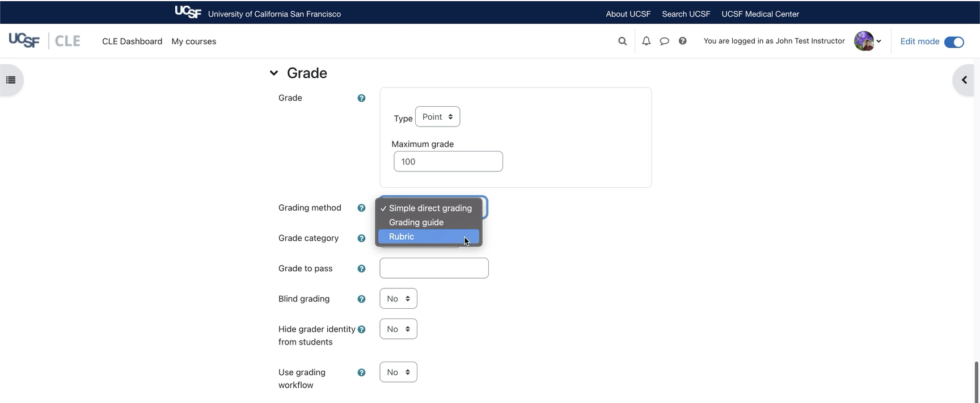Toggle Edit mode switch off

coord(954,42)
